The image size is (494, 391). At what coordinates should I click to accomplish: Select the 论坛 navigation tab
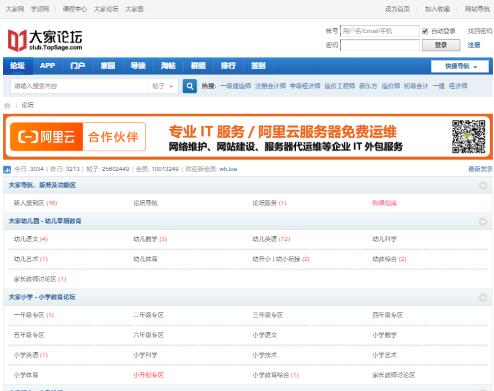[x=18, y=66]
